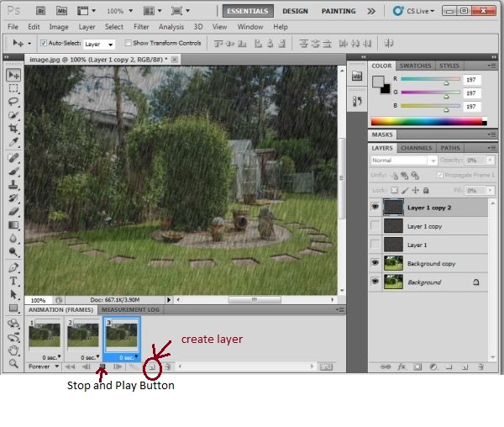Open the Layer menu
The width and height of the screenshot is (504, 427).
pyautogui.click(x=87, y=27)
